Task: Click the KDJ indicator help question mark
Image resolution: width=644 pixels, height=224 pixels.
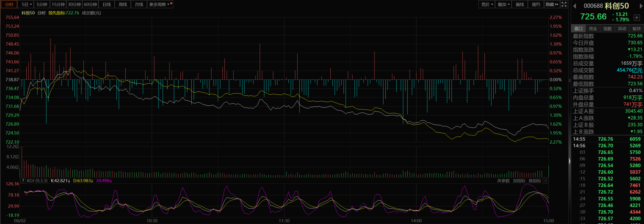Action: [x=23, y=181]
